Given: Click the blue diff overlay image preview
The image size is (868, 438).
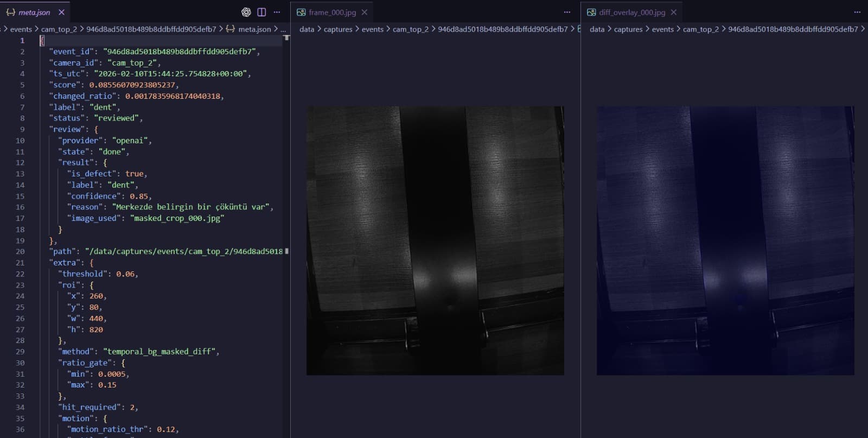Looking at the screenshot, I should 725,240.
